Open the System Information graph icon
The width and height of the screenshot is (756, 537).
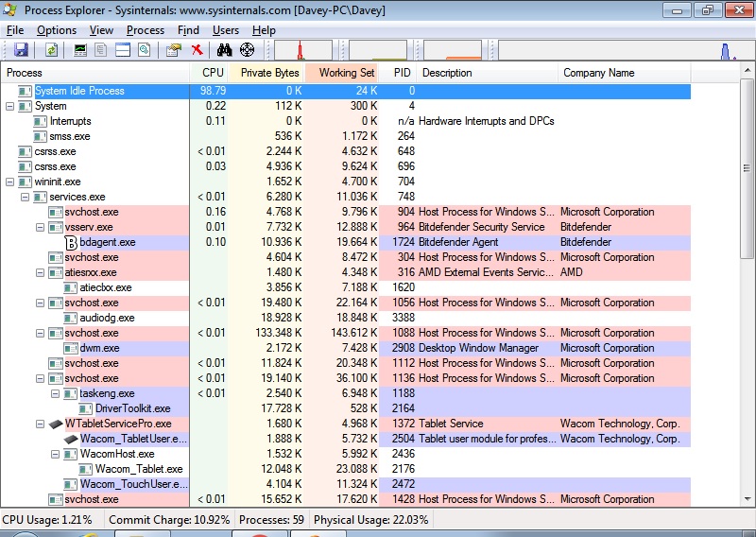(x=80, y=50)
